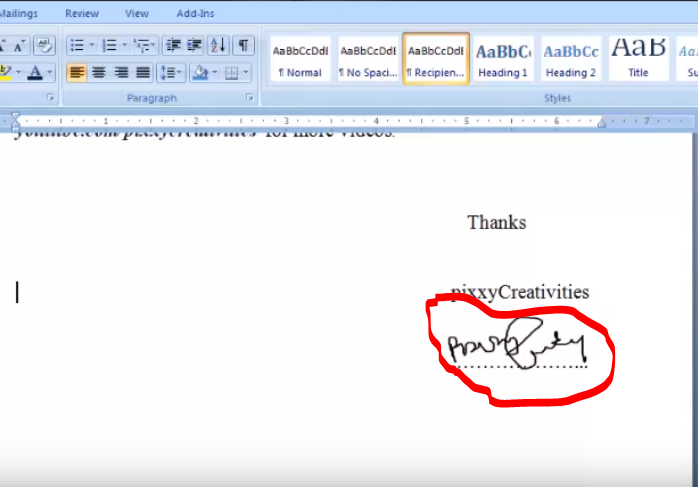The width and height of the screenshot is (698, 487).
Task: Toggle Align Text Left
Action: click(77, 73)
